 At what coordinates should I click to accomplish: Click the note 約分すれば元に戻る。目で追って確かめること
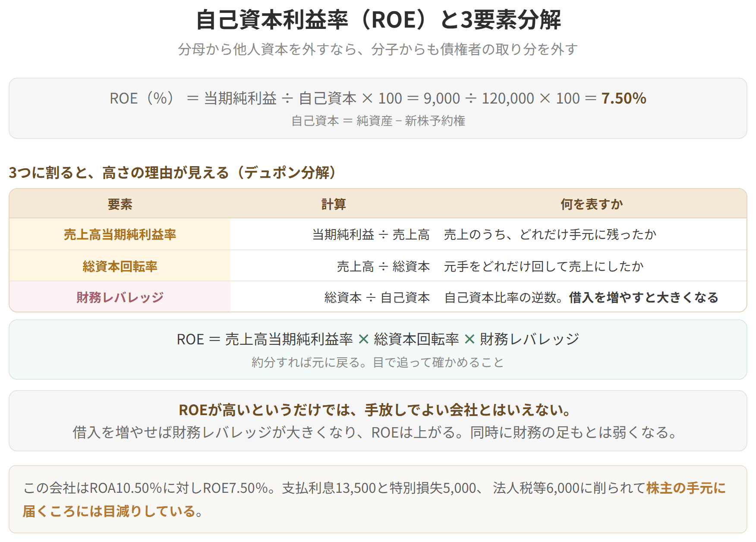tap(378, 362)
